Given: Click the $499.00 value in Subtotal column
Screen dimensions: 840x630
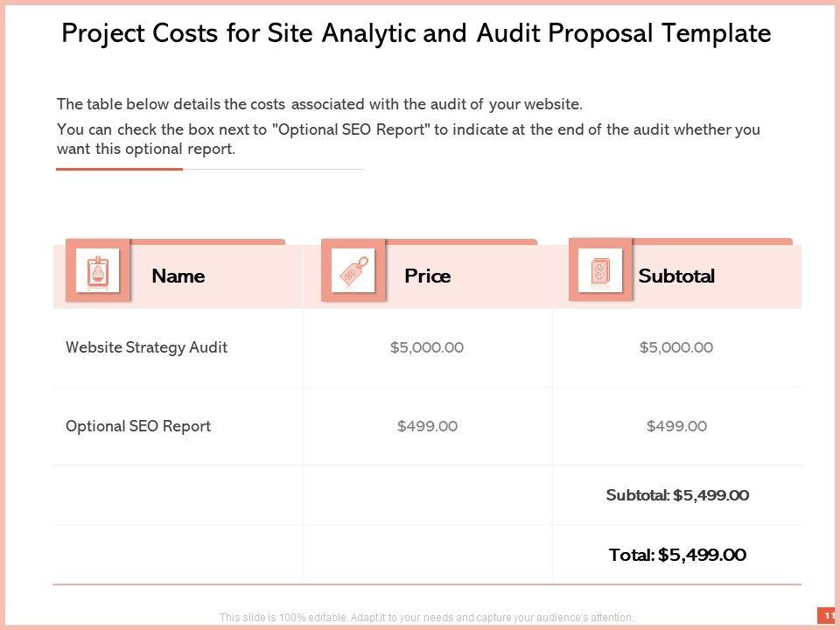Looking at the screenshot, I should pos(676,427).
